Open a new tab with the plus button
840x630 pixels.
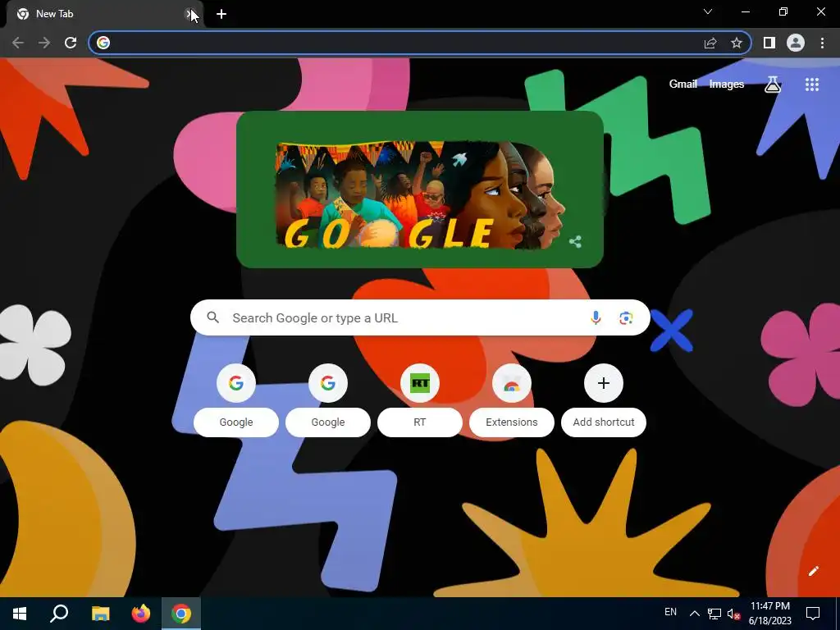pyautogui.click(x=221, y=14)
